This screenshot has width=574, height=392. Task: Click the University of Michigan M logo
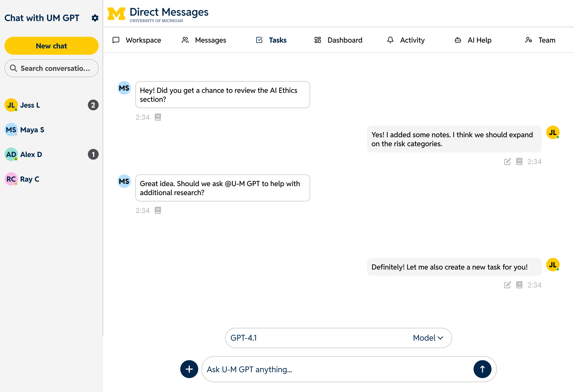[x=116, y=14]
